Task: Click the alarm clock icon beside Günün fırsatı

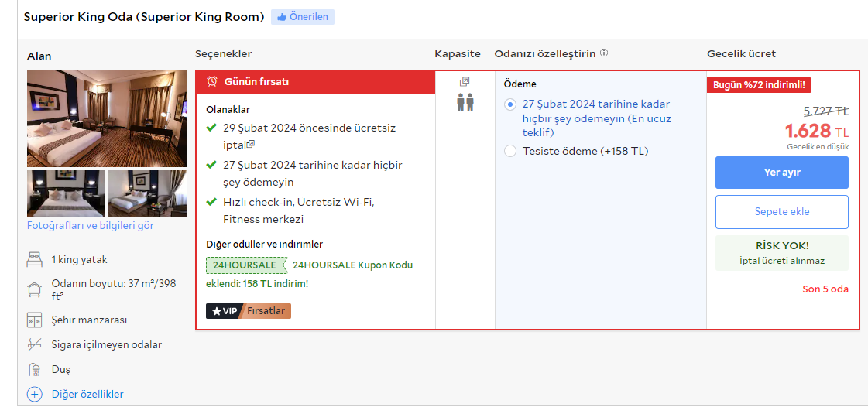Action: click(x=211, y=81)
